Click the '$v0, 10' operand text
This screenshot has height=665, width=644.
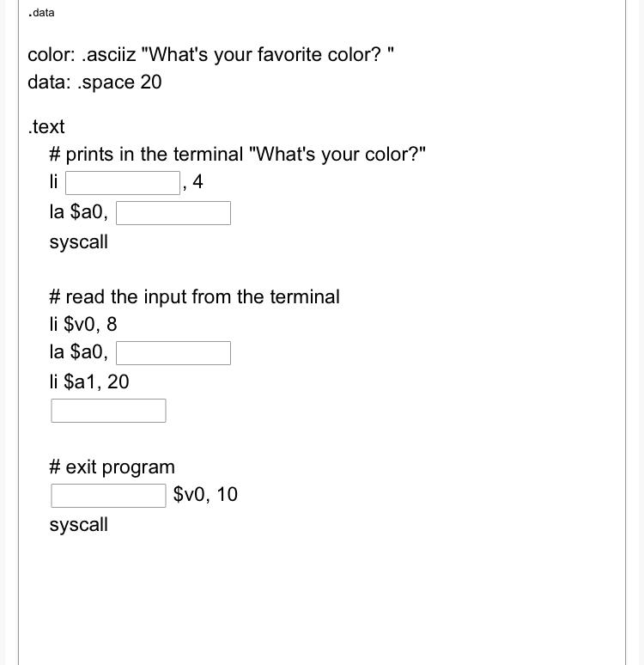205,495
